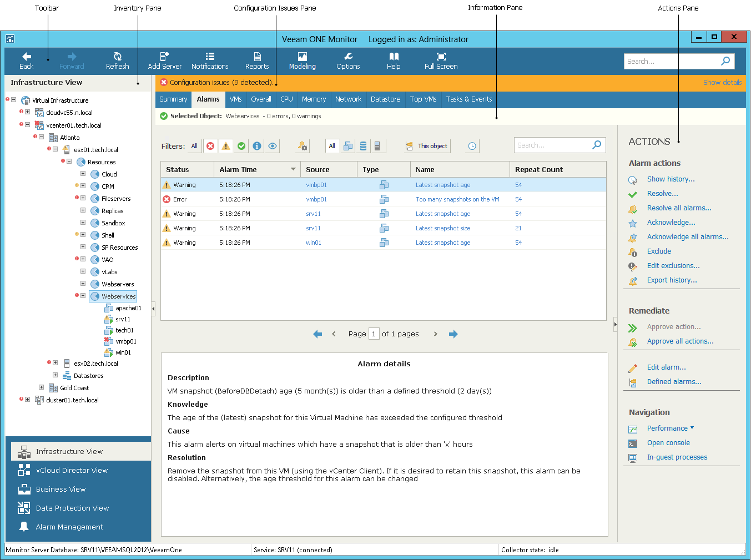Click the In-guest processes icon
Screen dimensions: 751x560
(x=633, y=458)
